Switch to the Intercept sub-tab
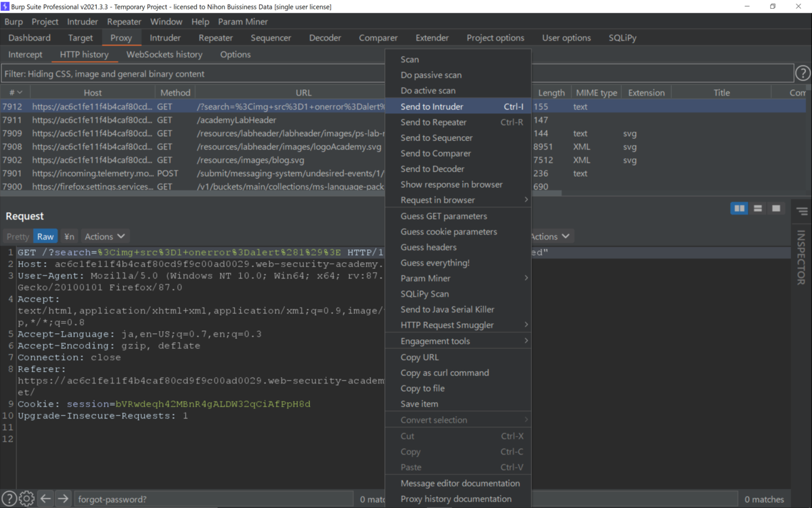 [x=25, y=54]
